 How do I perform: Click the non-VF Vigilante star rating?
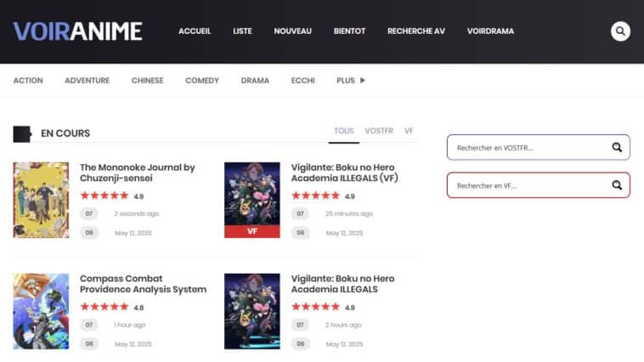(x=315, y=307)
